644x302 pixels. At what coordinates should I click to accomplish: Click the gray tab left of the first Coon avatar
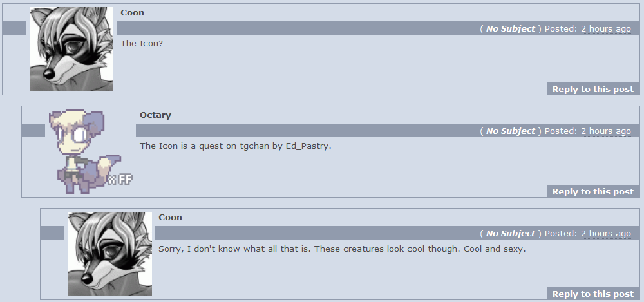tap(14, 28)
